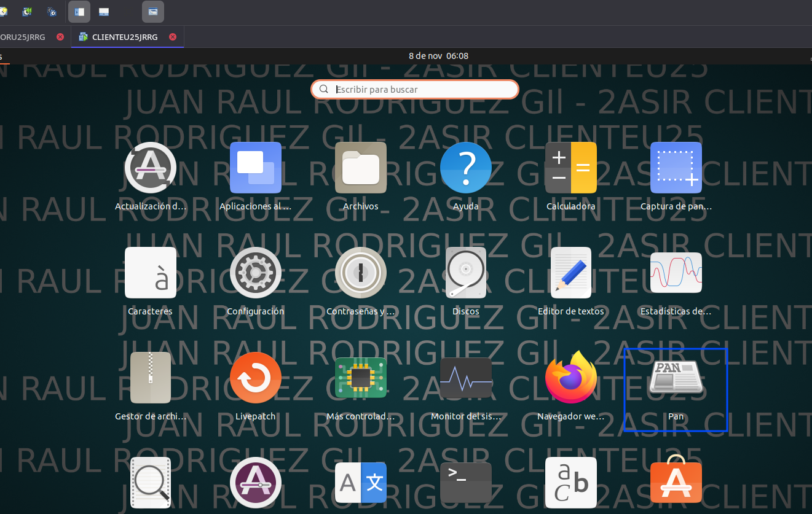Launch the Monitor del sistema
This screenshot has width=812, height=514.
[x=466, y=378]
